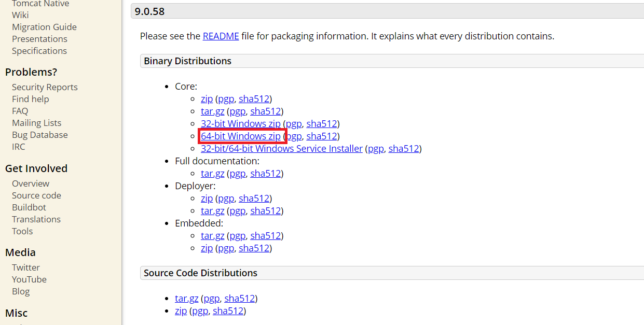Open FAQ sidebar link
Image resolution: width=644 pixels, height=325 pixels.
(x=20, y=111)
